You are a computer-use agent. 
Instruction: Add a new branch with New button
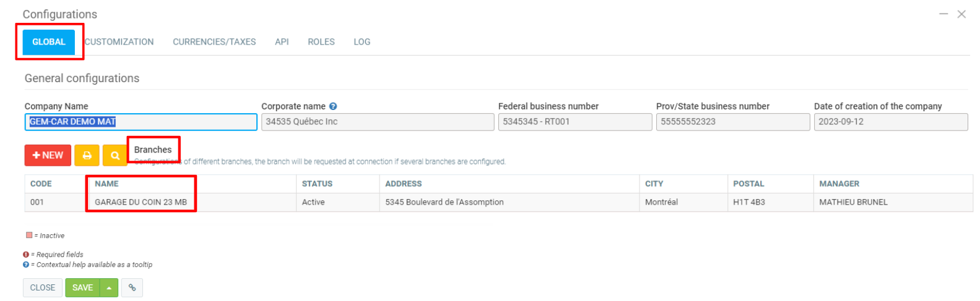[48, 156]
